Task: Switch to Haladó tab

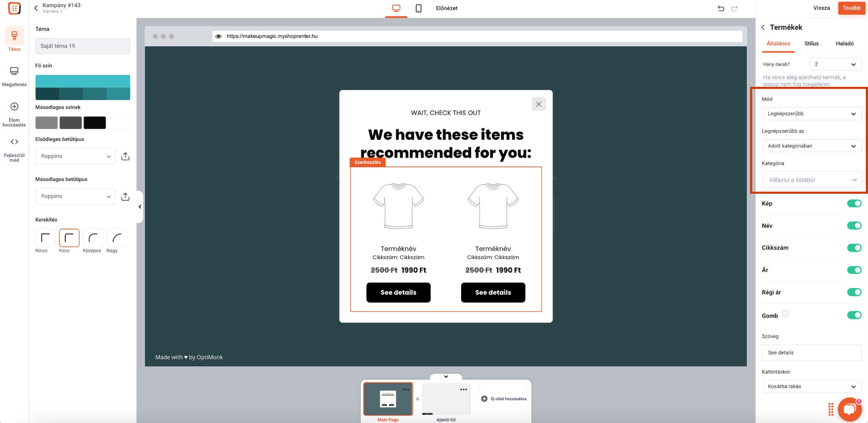Action: point(845,44)
